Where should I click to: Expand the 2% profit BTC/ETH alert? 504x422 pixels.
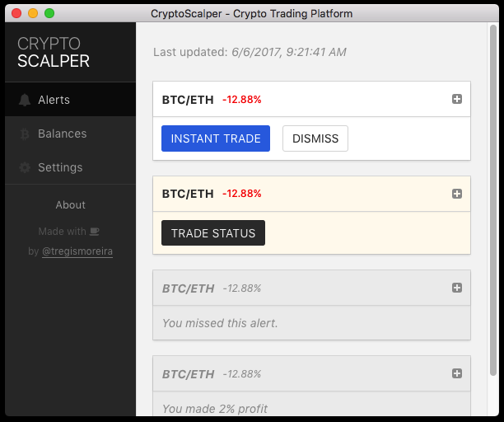click(457, 373)
